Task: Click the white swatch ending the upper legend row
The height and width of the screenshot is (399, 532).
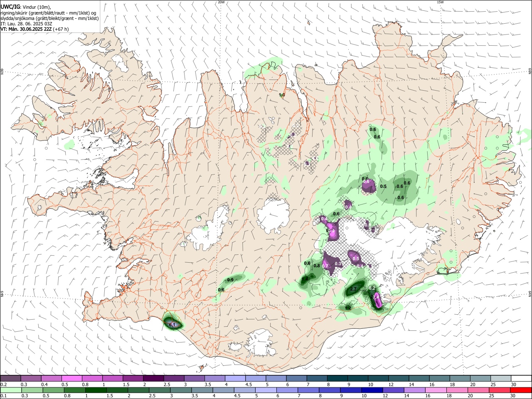Action: [x=521, y=378]
